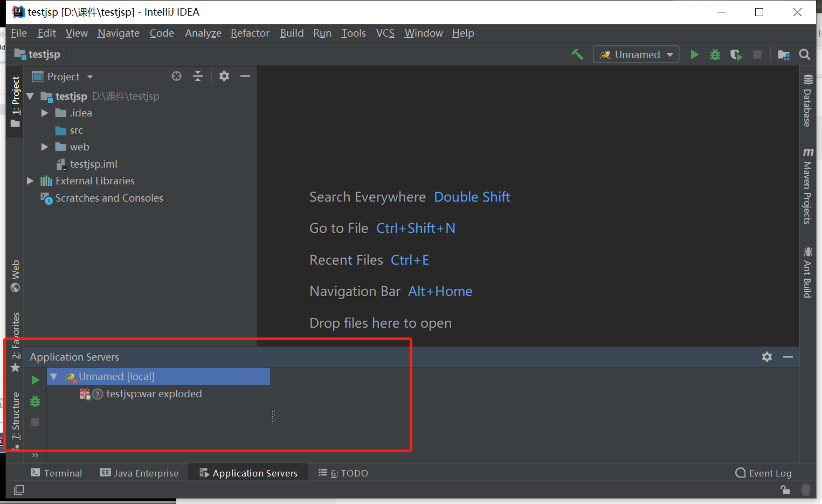
Task: Run the Unnamed configuration from the main toolbar
Action: (695, 54)
